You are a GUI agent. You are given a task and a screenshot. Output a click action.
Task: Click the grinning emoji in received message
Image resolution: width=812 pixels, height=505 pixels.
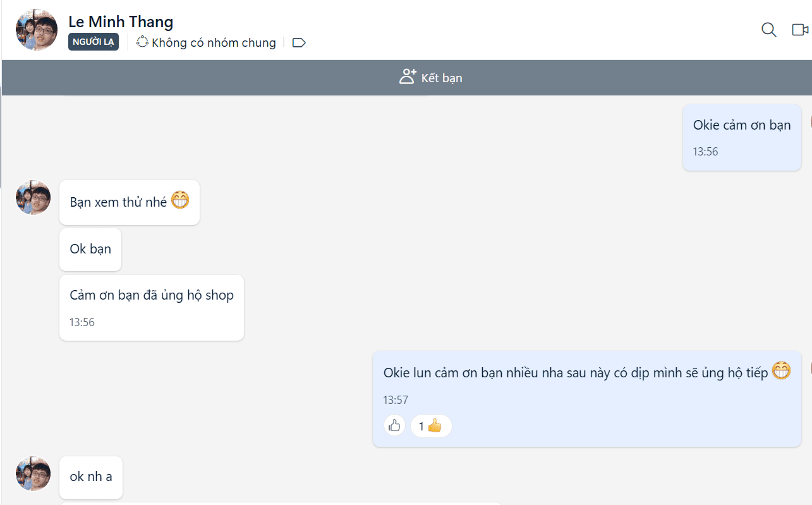tap(180, 201)
